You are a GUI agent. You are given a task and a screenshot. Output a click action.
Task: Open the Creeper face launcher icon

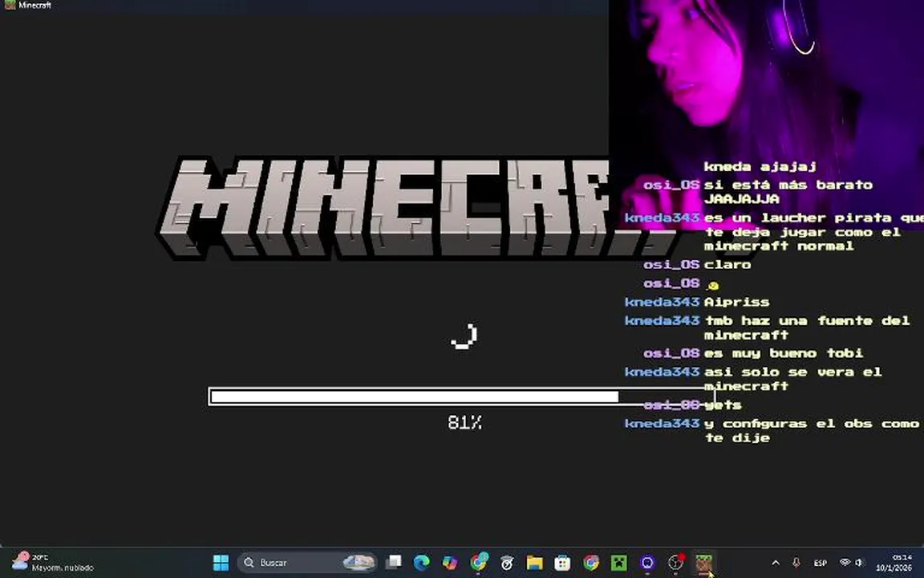point(619,563)
